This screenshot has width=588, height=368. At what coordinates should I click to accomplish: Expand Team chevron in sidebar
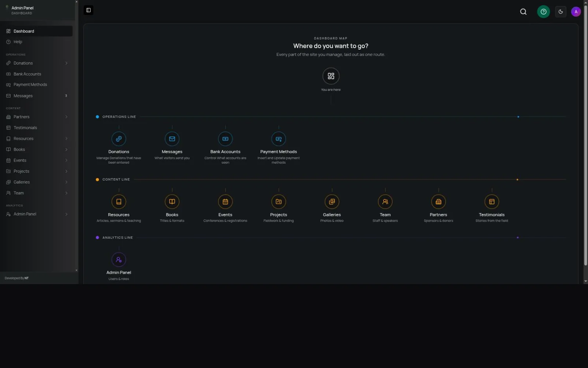[66, 193]
